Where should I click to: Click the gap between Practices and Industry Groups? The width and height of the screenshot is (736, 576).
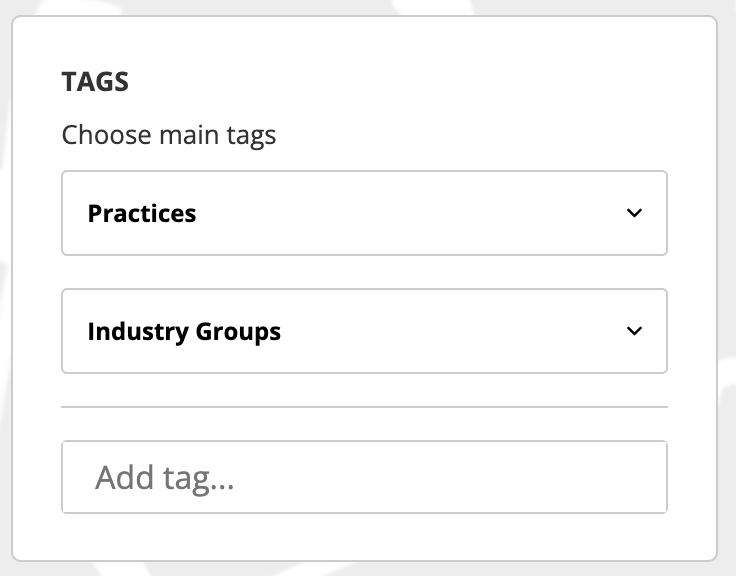[x=364, y=272]
